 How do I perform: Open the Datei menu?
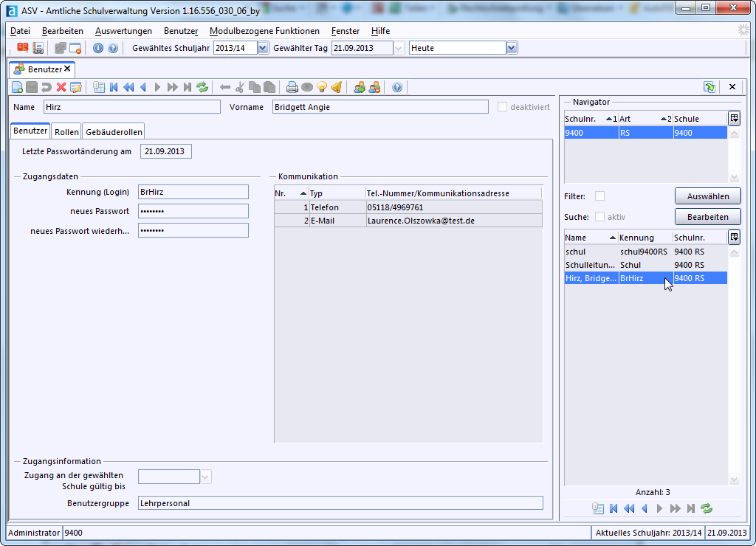point(20,31)
